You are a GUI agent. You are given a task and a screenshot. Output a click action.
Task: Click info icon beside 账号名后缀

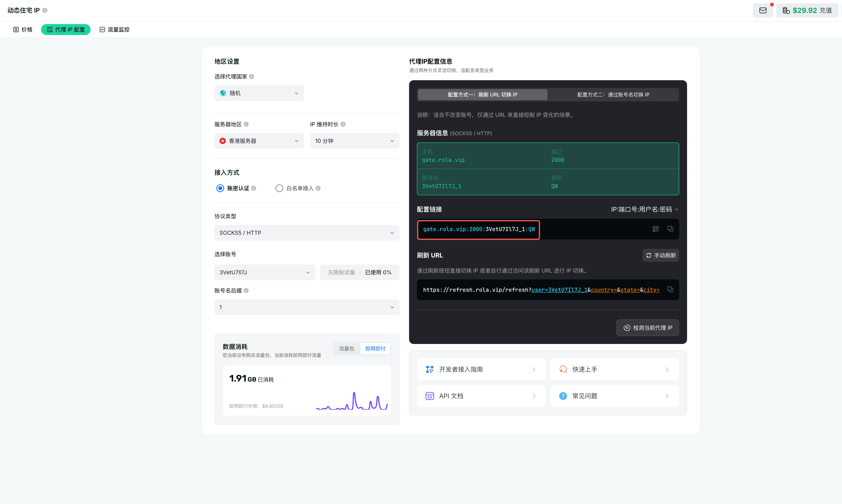click(246, 291)
